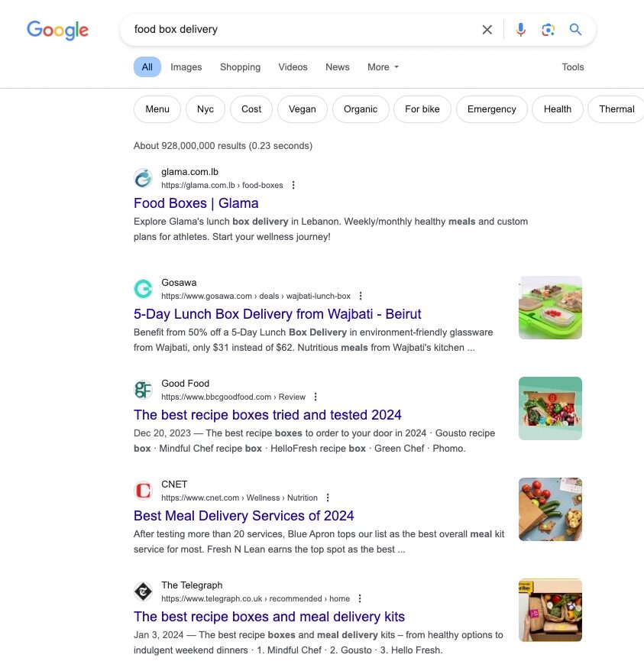644x671 pixels.
Task: Select the Vegan filter chip
Action: point(302,109)
